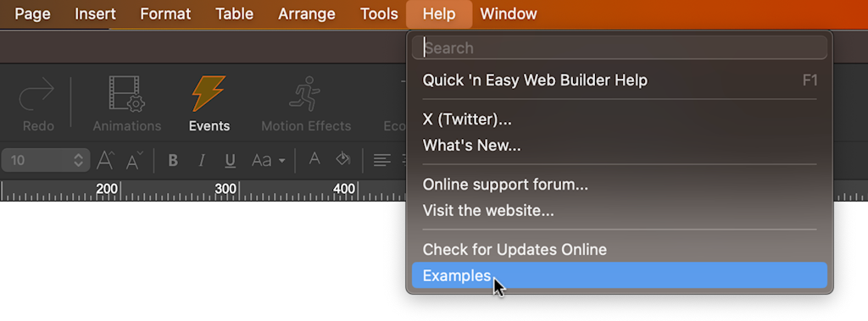868x321 pixels.
Task: Click the Help menu Search field
Action: click(x=620, y=47)
